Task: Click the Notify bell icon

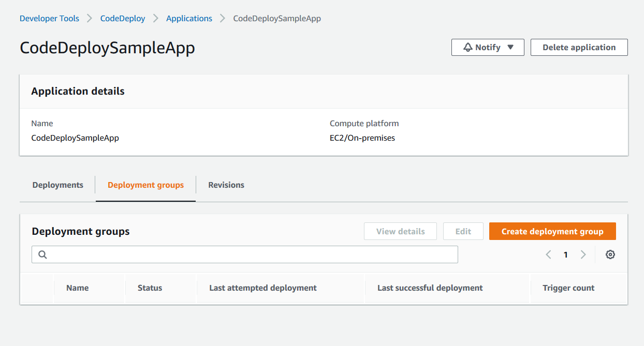Action: pos(468,47)
